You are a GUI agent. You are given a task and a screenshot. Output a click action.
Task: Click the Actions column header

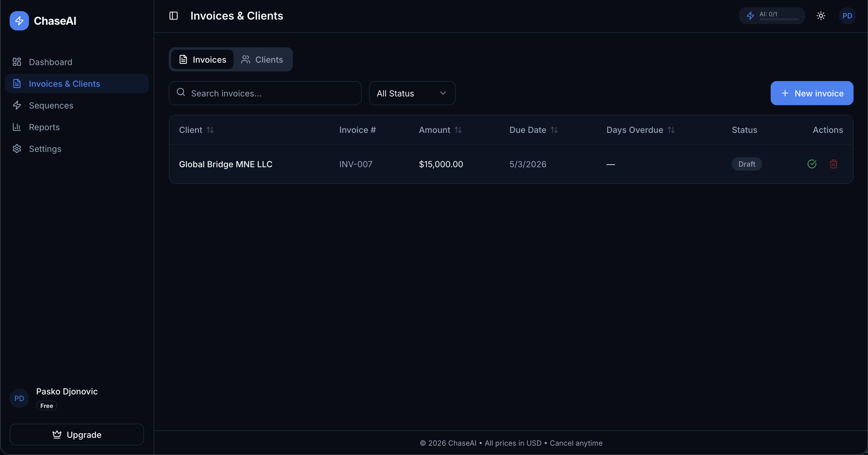[828, 130]
